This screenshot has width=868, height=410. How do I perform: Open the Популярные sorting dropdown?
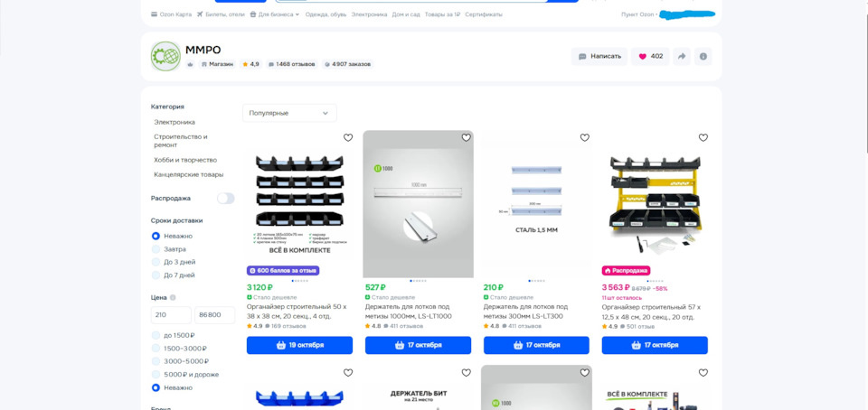[289, 113]
